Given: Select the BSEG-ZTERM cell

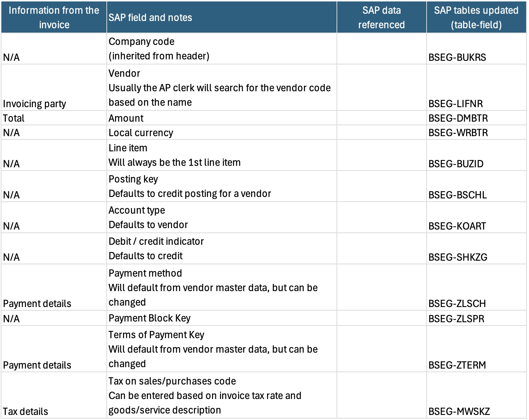Looking at the screenshot, I should coord(476,349).
